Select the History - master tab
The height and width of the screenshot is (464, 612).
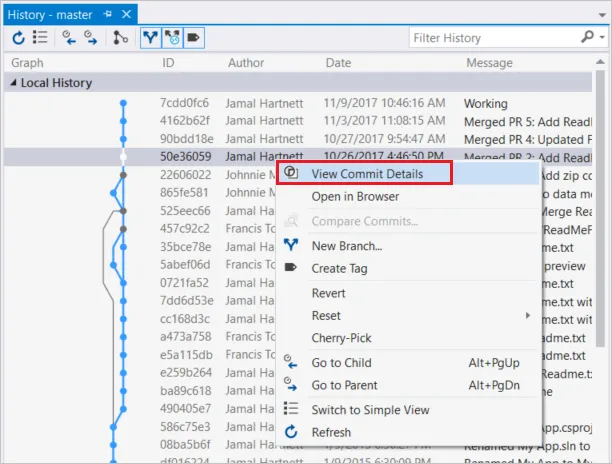pos(50,15)
